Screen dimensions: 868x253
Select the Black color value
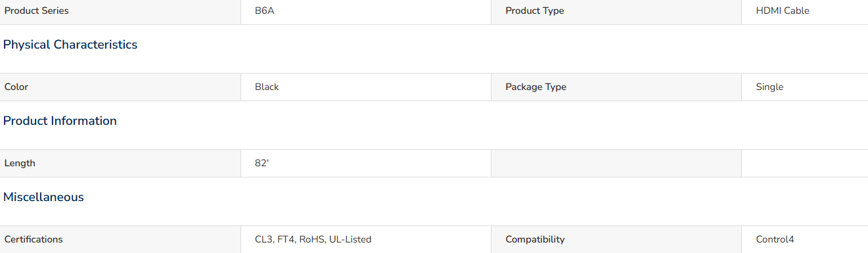pos(267,87)
